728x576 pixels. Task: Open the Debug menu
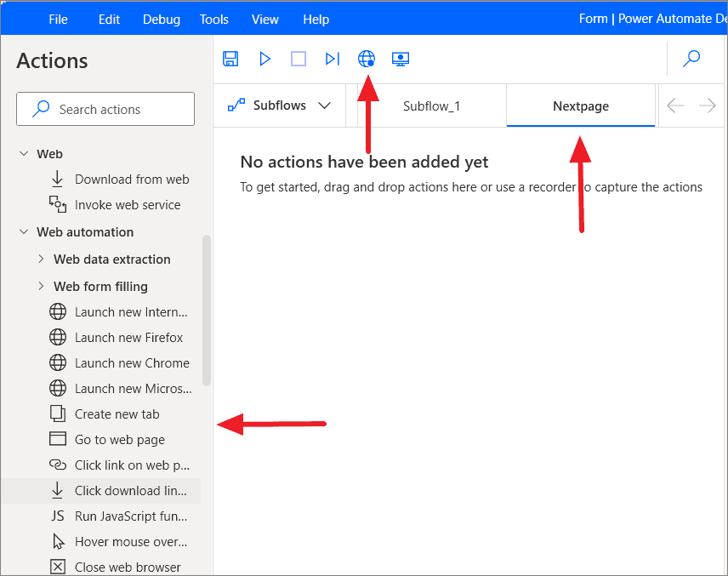(x=161, y=19)
